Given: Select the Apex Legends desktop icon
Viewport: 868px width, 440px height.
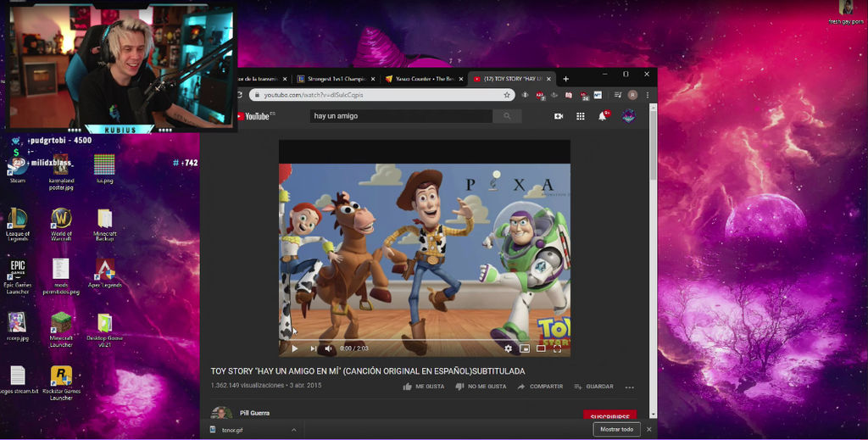Looking at the screenshot, I should tap(104, 273).
